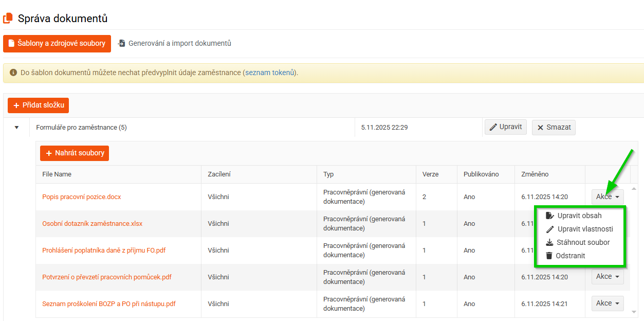Select the Šablony a zdrojové soubory tab
The height and width of the screenshot is (321, 644).
[57, 44]
